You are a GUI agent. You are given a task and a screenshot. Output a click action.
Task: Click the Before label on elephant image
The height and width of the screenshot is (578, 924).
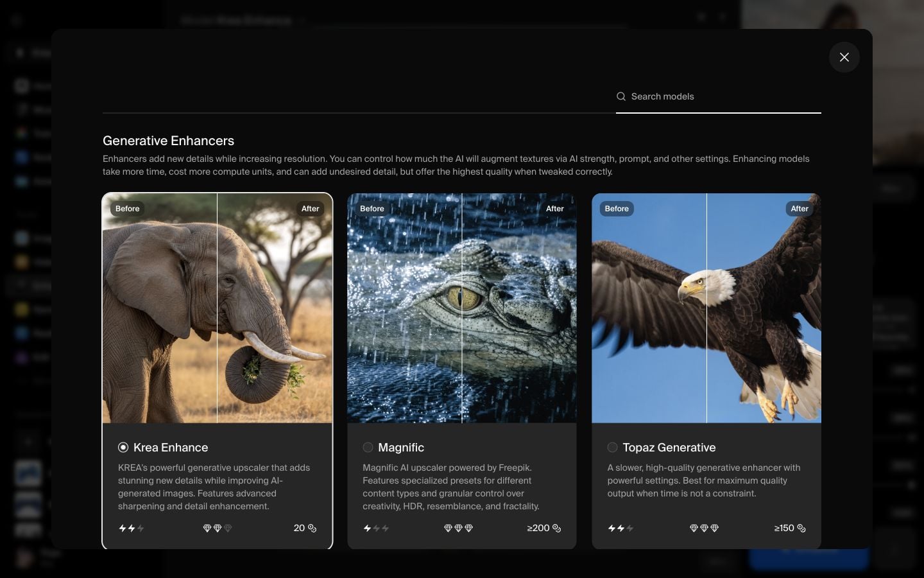click(127, 209)
